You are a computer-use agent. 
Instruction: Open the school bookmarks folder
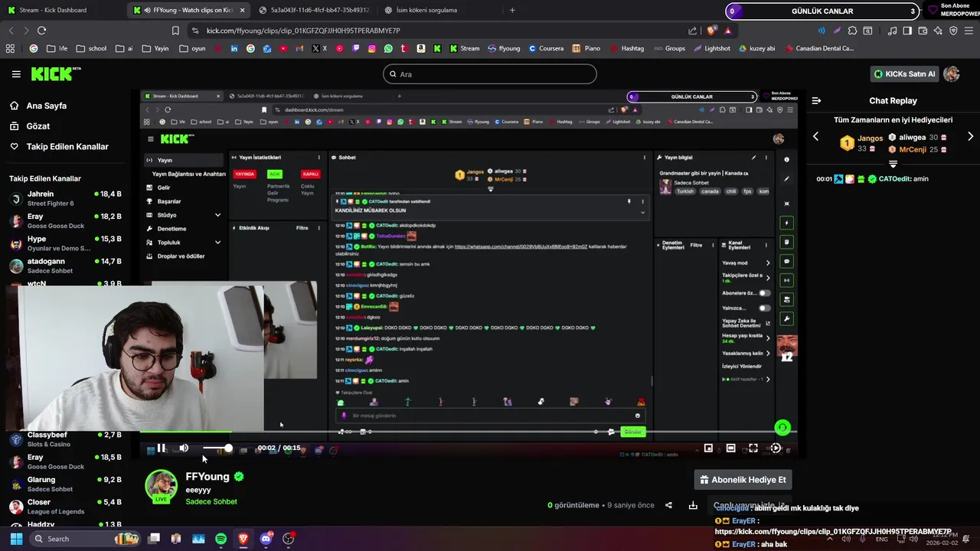point(91,48)
